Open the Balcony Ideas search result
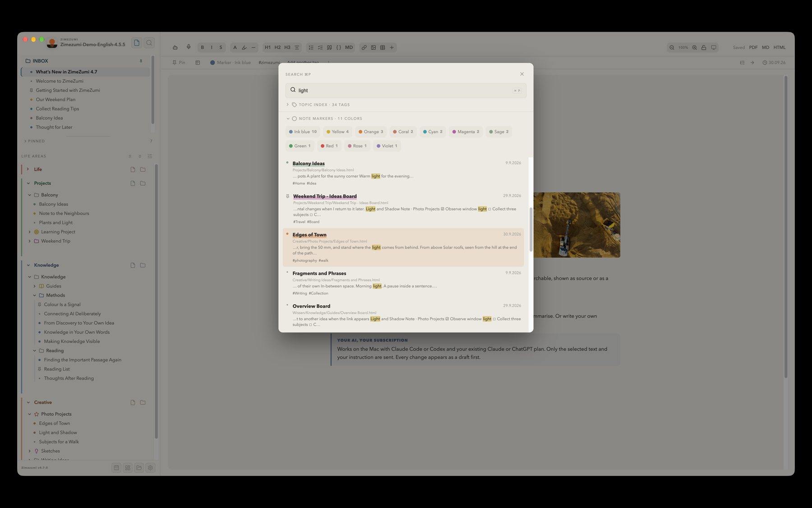 coord(403,173)
